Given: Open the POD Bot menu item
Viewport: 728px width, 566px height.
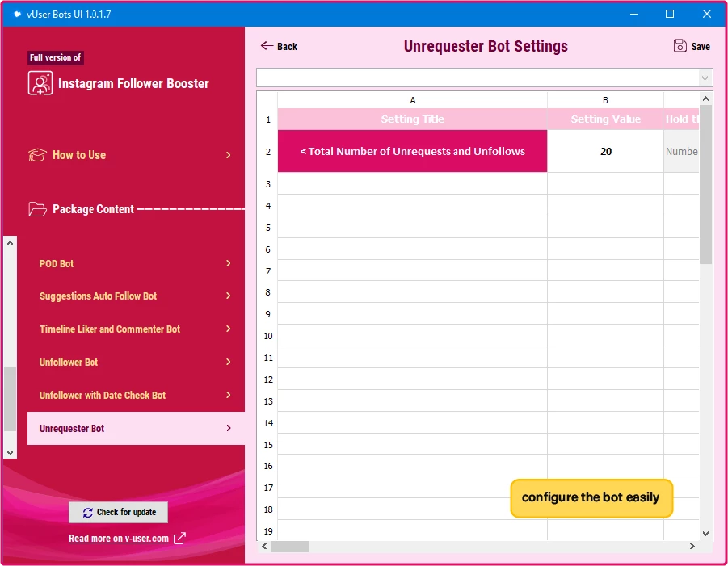Looking at the screenshot, I should pyautogui.click(x=136, y=263).
